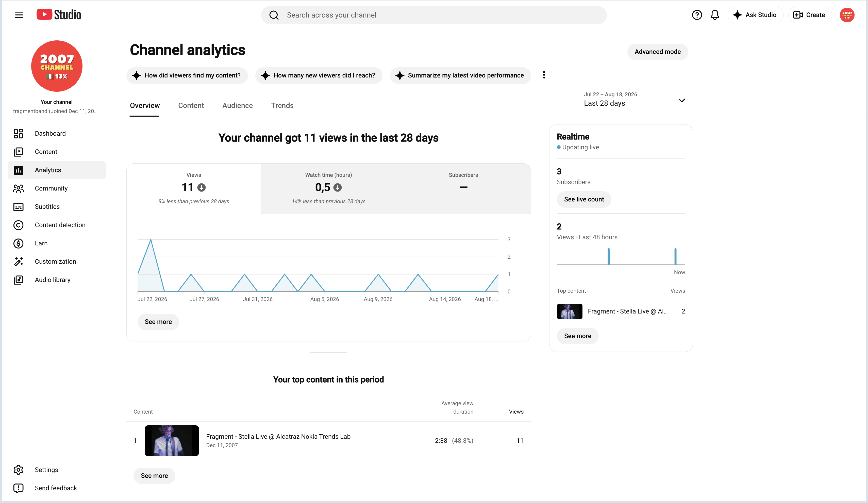The width and height of the screenshot is (868, 503).
Task: Select the Views metric card
Action: (194, 188)
